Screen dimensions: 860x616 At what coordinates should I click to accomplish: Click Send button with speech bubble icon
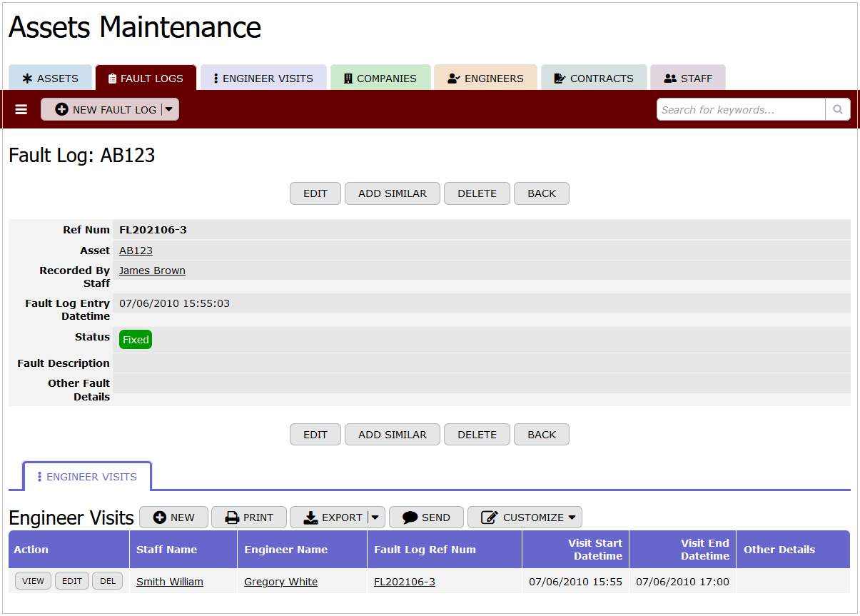(x=426, y=517)
